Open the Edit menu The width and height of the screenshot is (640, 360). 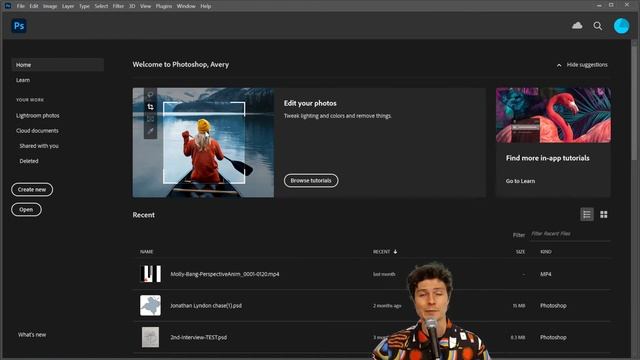coord(34,6)
